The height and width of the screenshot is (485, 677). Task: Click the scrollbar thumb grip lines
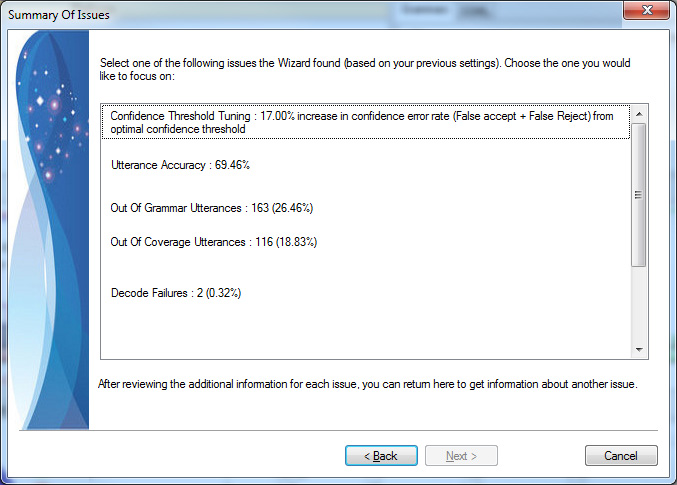point(639,195)
